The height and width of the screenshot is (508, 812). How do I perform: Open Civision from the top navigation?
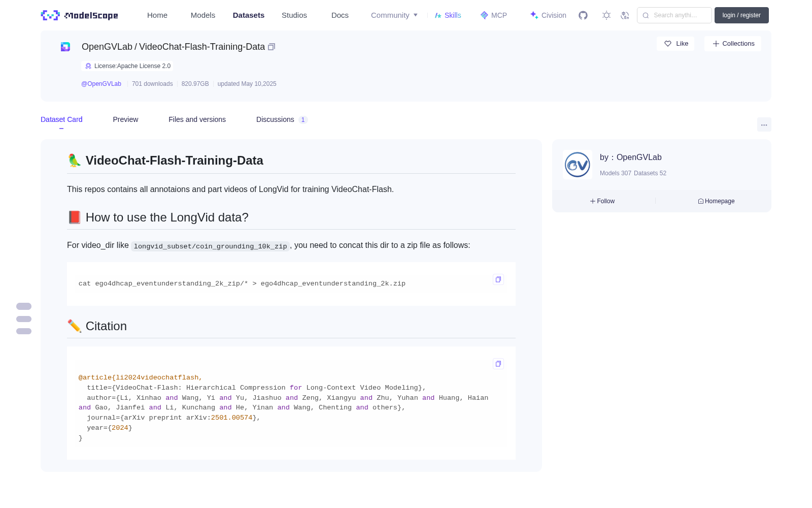point(548,15)
